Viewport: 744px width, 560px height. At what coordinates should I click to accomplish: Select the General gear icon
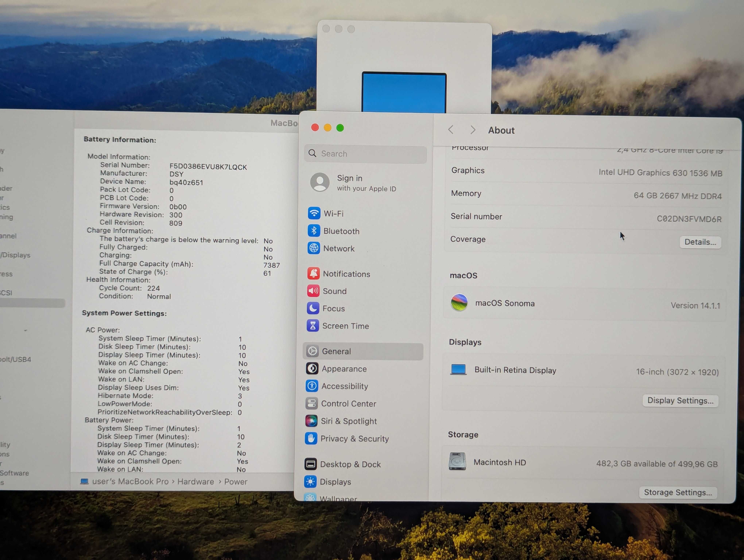pyautogui.click(x=312, y=351)
